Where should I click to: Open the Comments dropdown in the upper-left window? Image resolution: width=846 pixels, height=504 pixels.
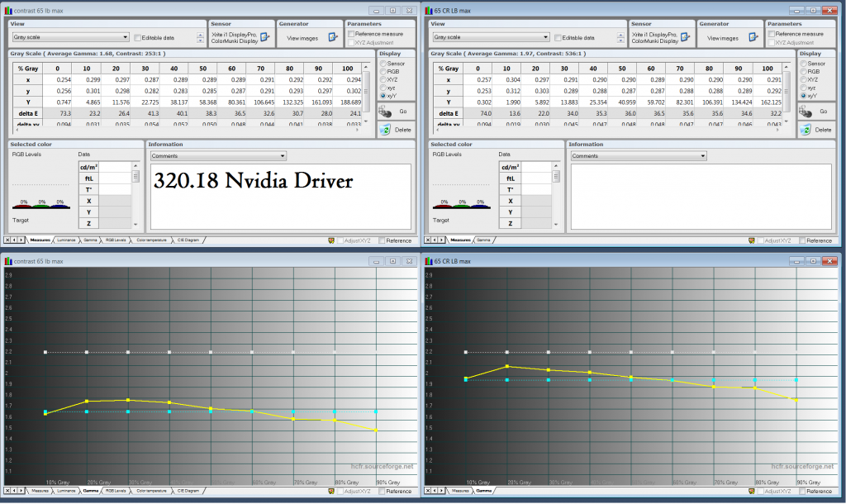click(218, 156)
